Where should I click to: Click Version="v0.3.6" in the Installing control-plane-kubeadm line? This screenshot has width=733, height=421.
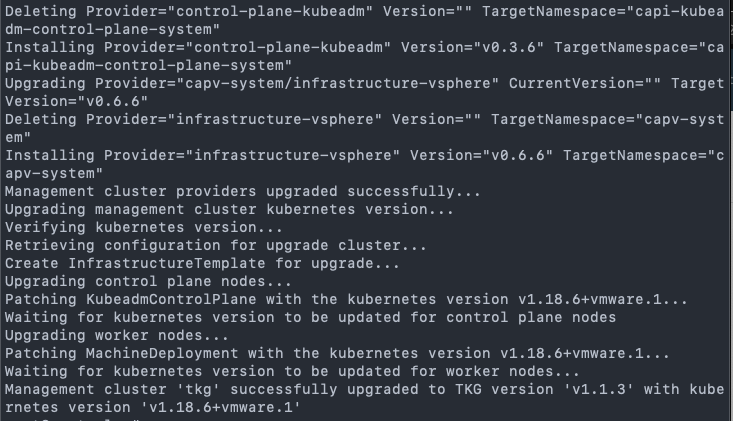coord(473,48)
